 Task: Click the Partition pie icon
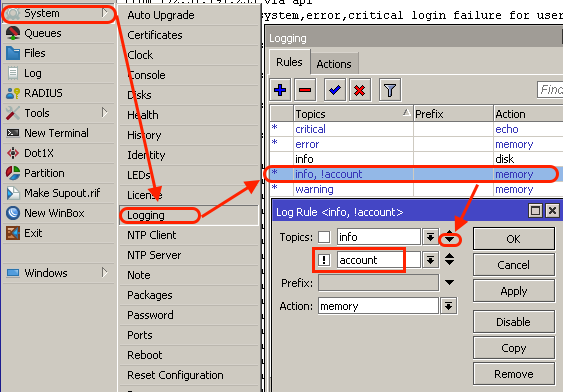click(13, 173)
